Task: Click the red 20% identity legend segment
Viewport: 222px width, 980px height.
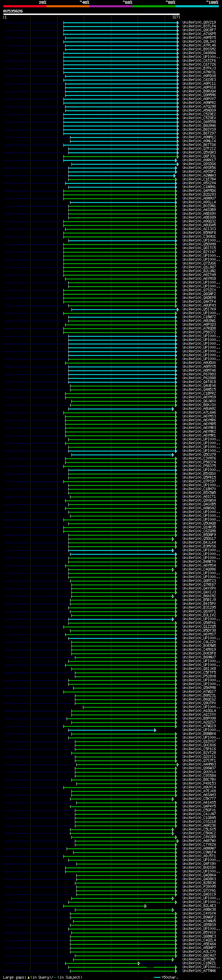Action: click(25, 6)
